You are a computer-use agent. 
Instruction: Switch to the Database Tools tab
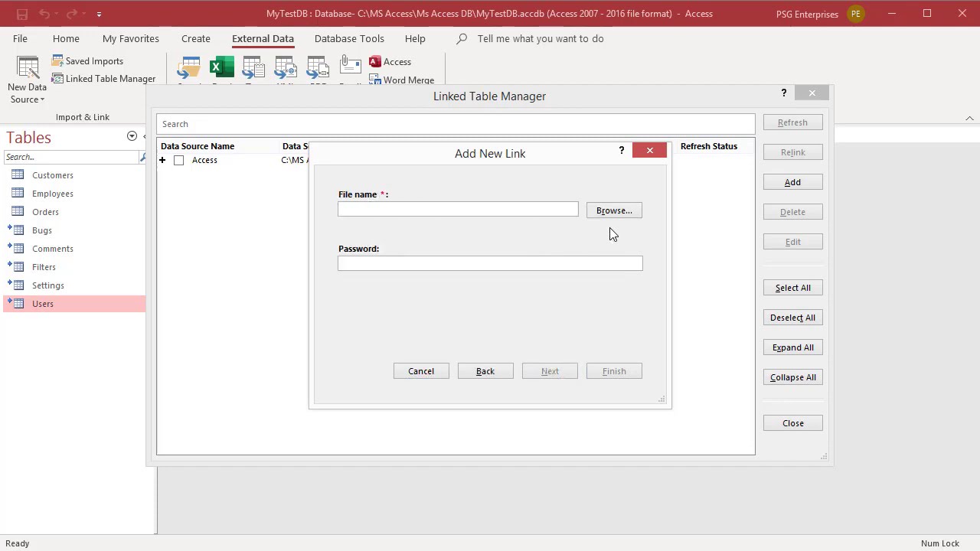tap(349, 38)
